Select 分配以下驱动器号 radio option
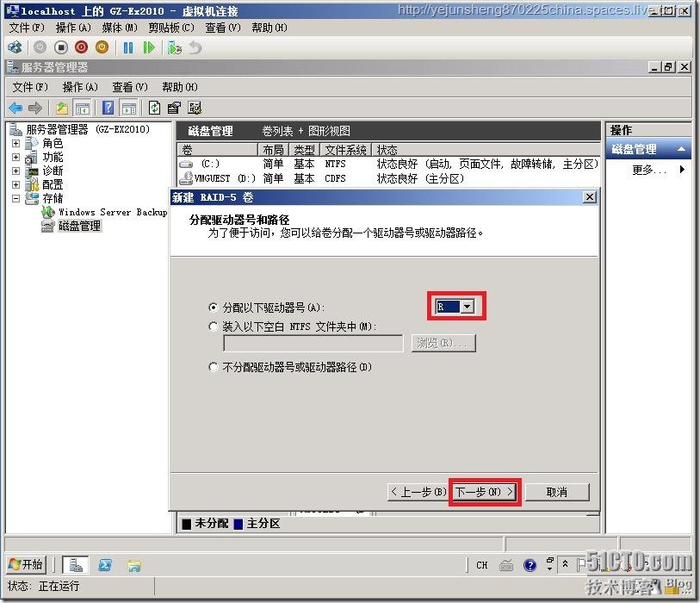This screenshot has width=700, height=603. 214,308
